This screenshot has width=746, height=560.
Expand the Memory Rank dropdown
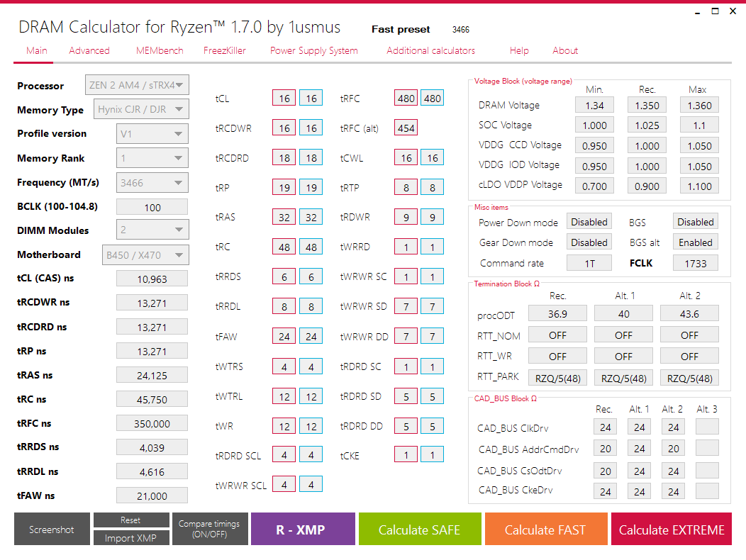152,157
